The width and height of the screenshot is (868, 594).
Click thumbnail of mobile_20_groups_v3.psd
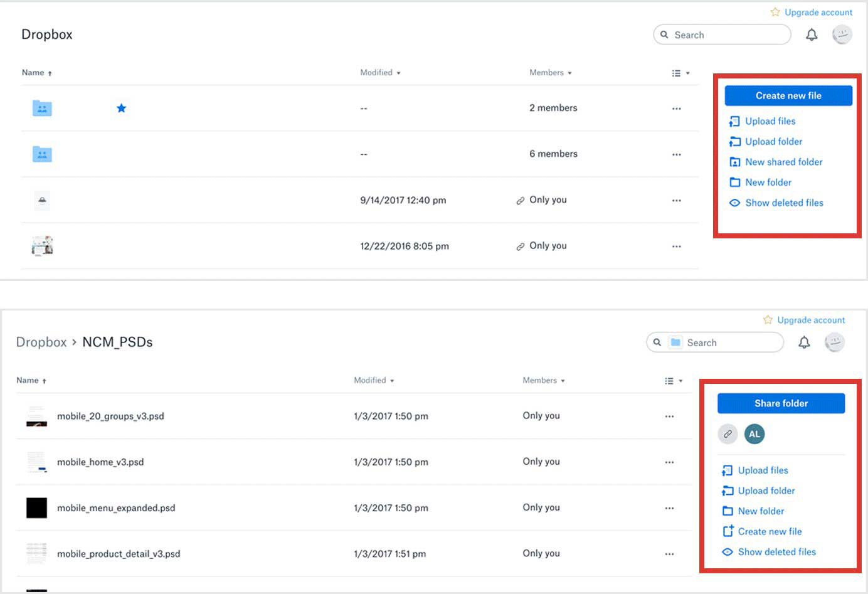click(x=36, y=416)
